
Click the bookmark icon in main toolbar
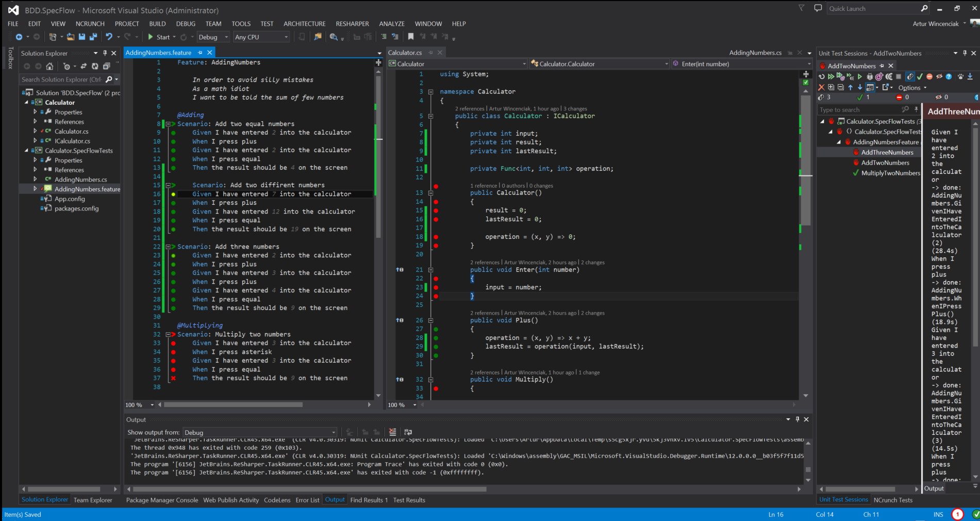411,37
